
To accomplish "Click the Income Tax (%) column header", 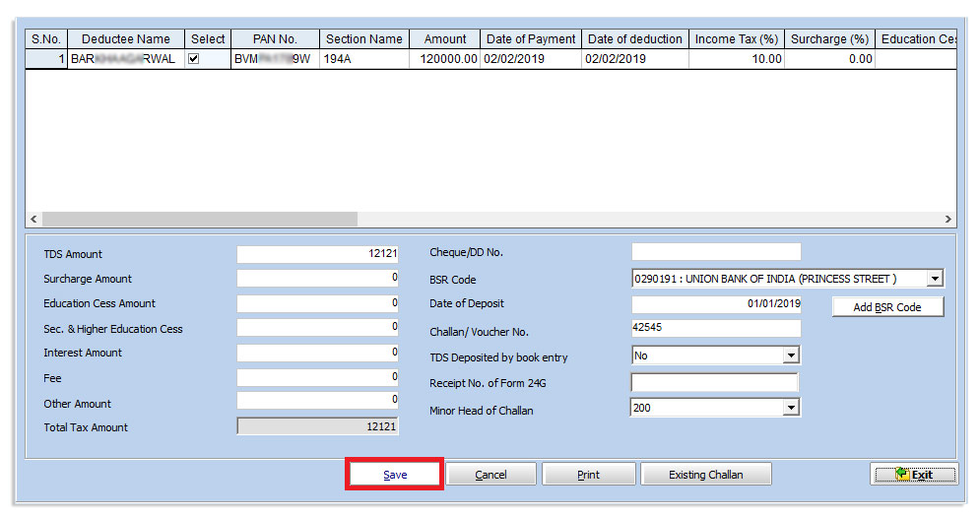I will (737, 38).
